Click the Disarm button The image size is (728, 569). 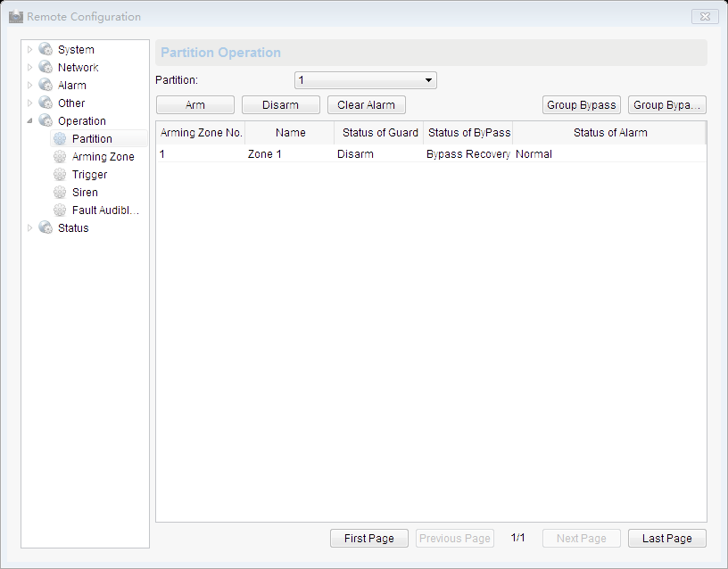pyautogui.click(x=280, y=105)
